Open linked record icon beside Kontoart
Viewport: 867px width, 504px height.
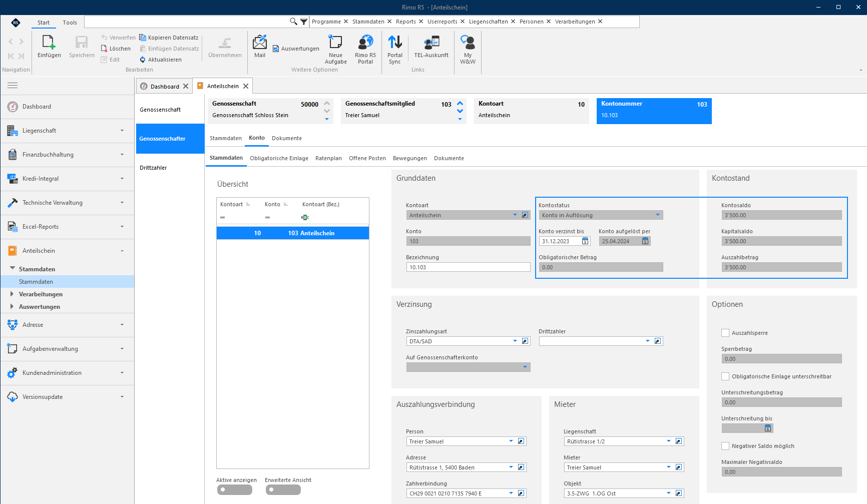(525, 215)
